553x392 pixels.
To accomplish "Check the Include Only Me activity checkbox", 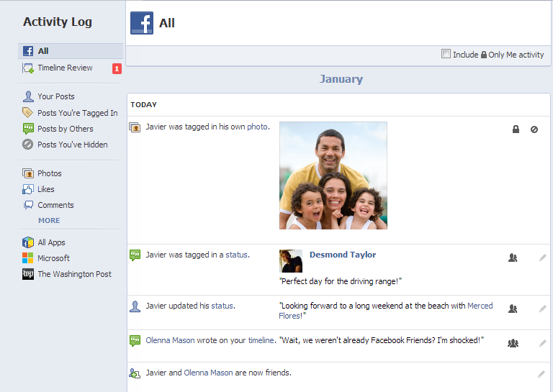I will coord(446,54).
